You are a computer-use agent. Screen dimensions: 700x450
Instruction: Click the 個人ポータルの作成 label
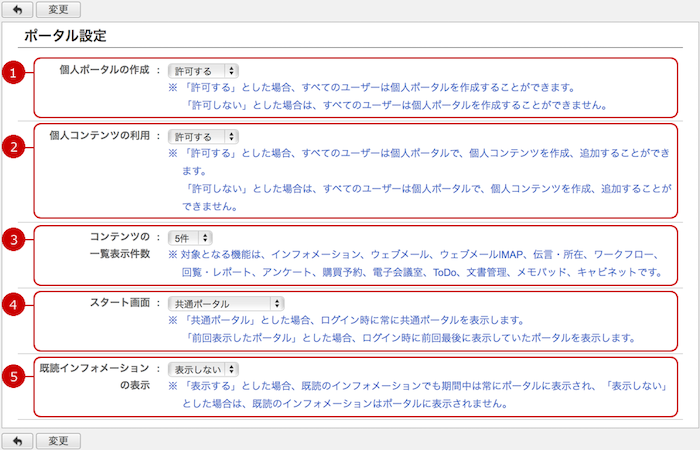[x=104, y=70]
